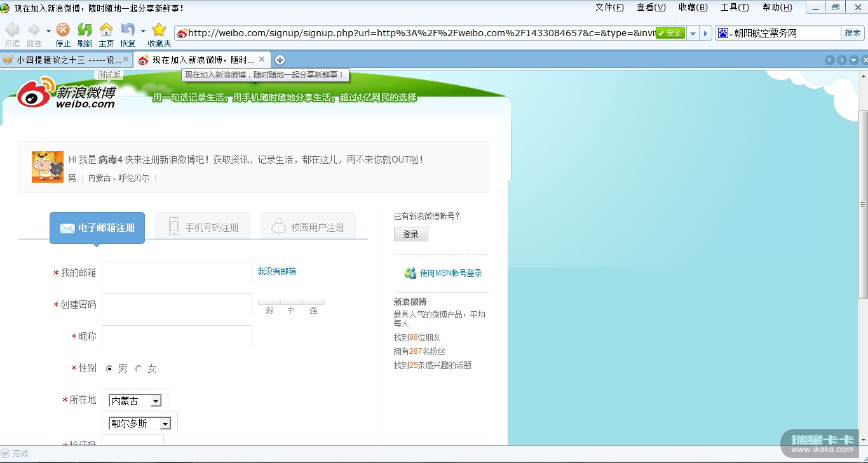Click the 我没有邮箱 link
868x463 pixels.
click(276, 271)
